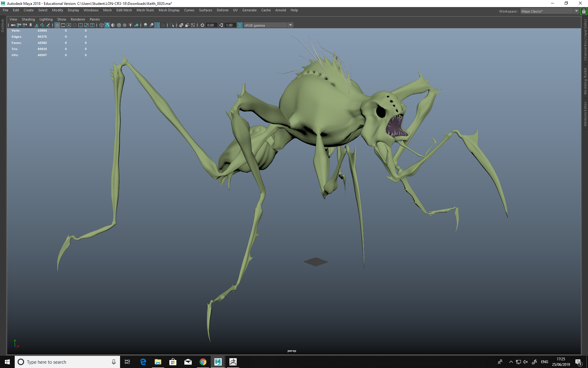Viewport: 588px width, 368px height.
Task: Select the dark plane under the creature
Action: point(316,262)
